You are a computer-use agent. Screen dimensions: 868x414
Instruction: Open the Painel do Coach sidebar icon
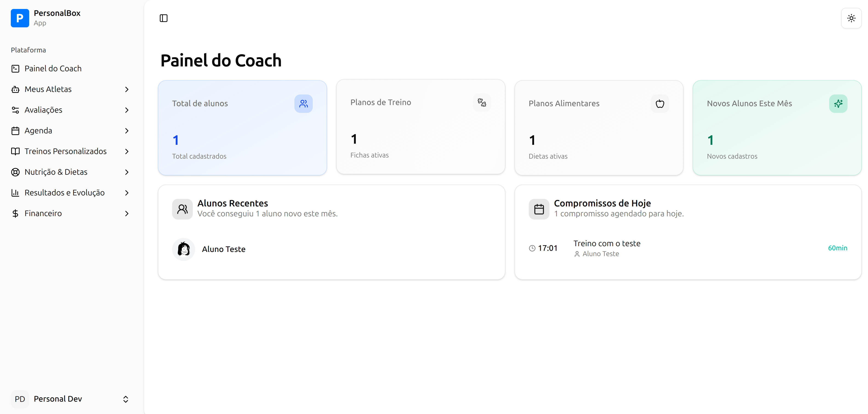click(x=15, y=69)
